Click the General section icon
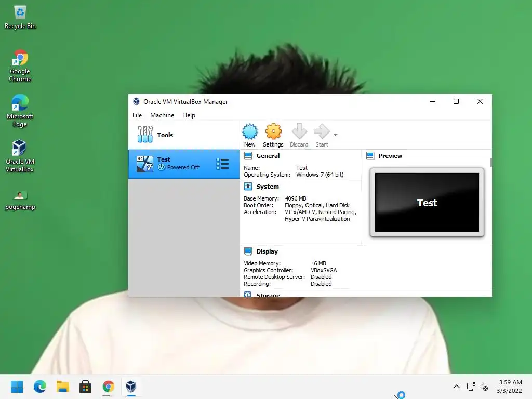This screenshot has width=532, height=399. tap(248, 156)
